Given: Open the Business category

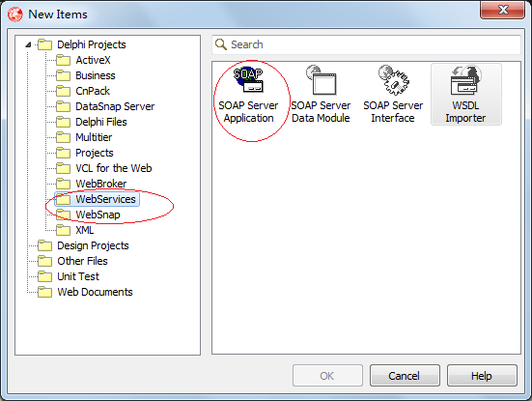Looking at the screenshot, I should pyautogui.click(x=96, y=75).
